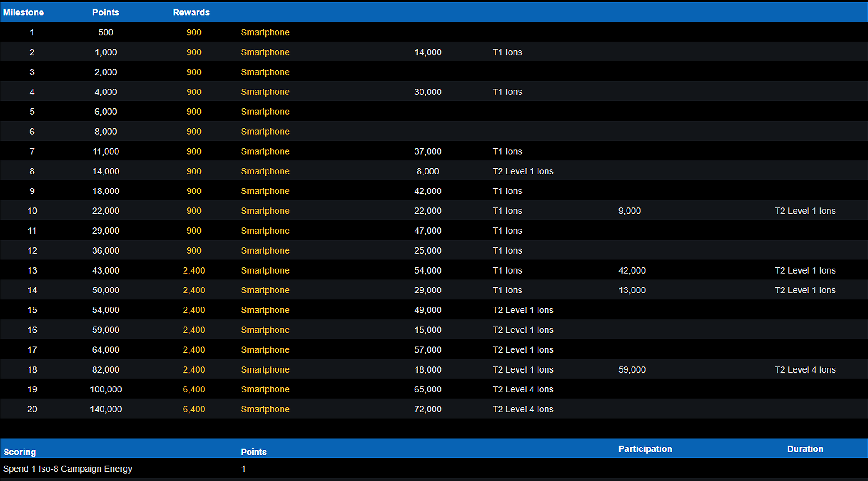
Task: Click the T2 Level 4 Ions cell in milestone 18
Action: point(805,369)
